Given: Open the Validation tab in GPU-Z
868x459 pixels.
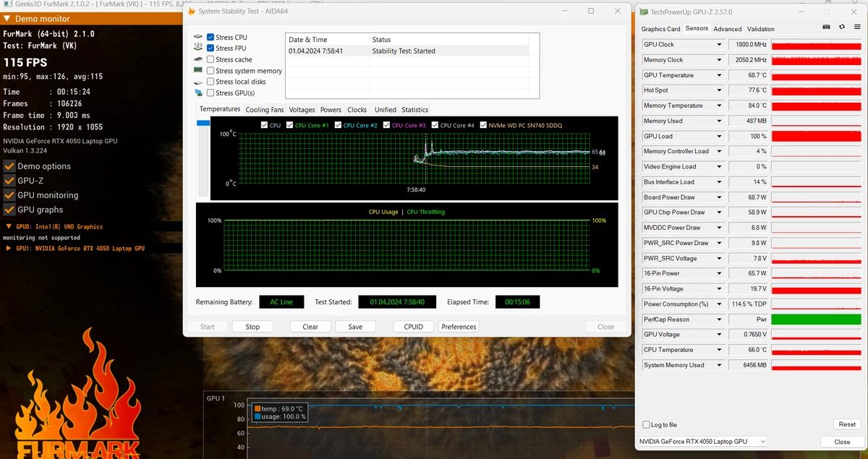Looking at the screenshot, I should pos(760,29).
